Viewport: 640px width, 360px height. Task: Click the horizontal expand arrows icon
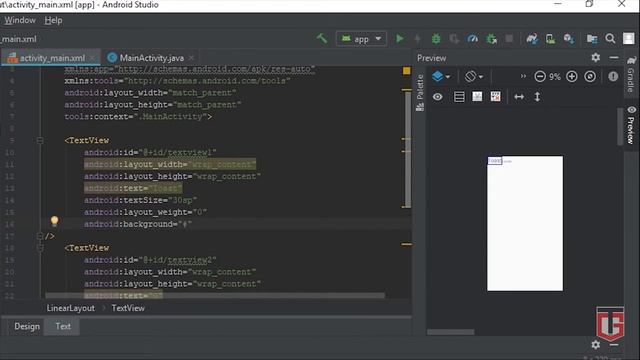[519, 97]
